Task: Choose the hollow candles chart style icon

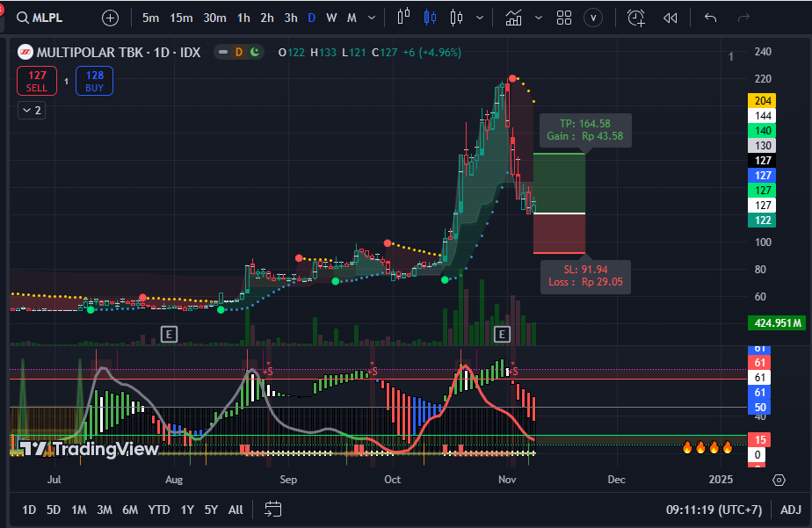Action: click(456, 18)
